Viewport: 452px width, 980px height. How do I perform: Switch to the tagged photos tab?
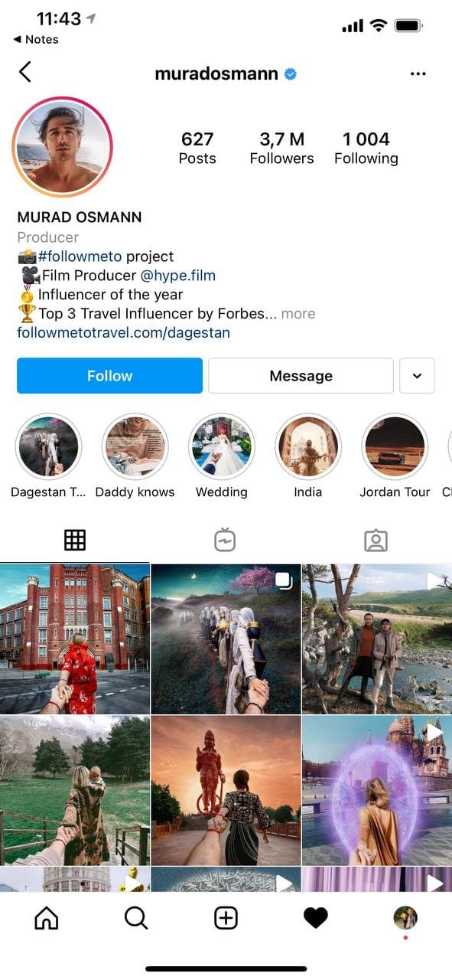376,540
